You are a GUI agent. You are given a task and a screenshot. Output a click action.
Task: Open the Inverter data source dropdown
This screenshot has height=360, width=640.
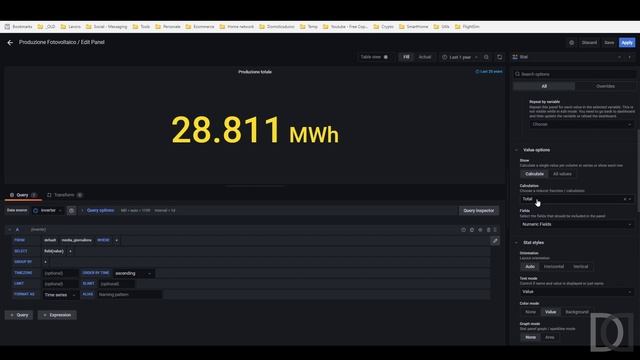point(47,211)
